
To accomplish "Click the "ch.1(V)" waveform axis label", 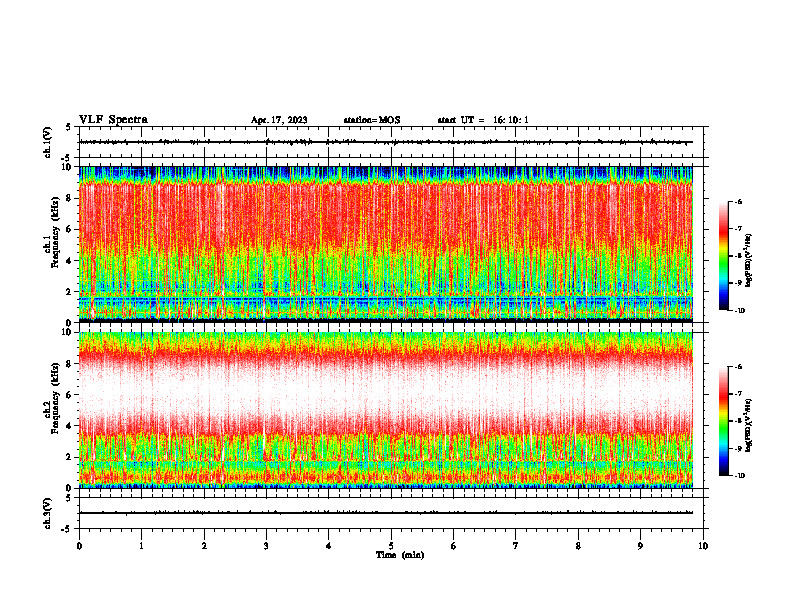I will coord(47,142).
